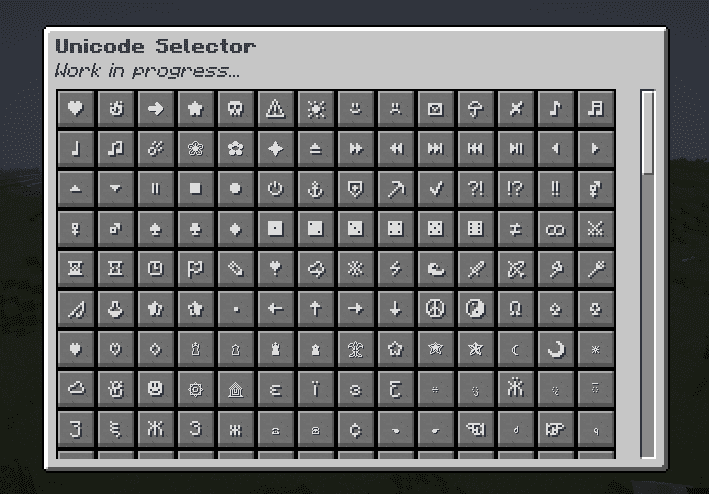
Task: Pick the check mark symbol
Action: click(435, 188)
